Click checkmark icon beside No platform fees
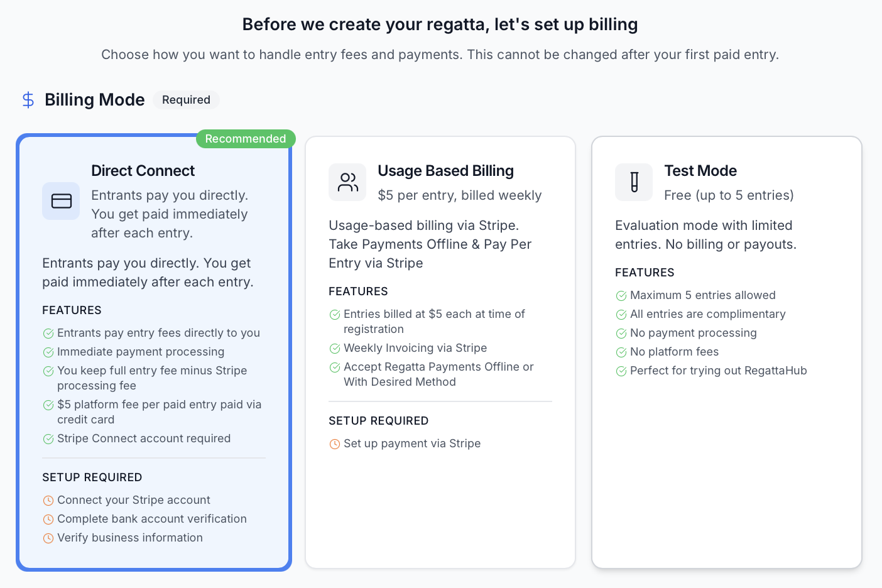 click(x=621, y=352)
